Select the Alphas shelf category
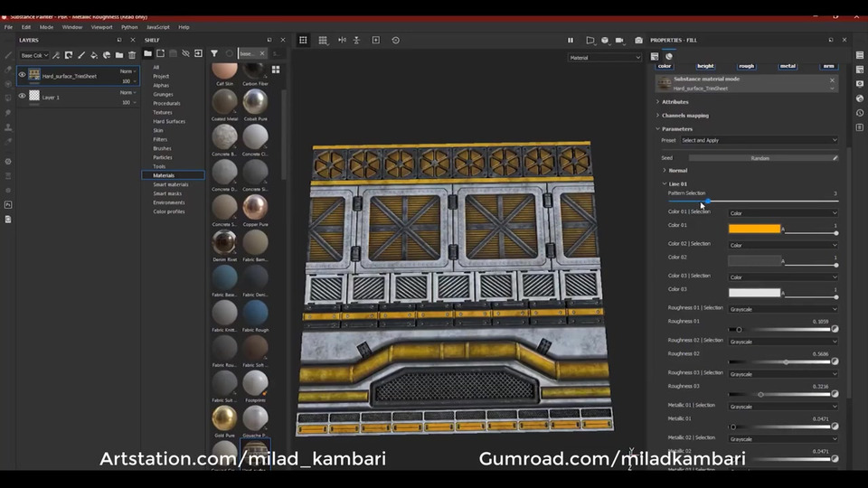The image size is (868, 488). [x=161, y=85]
